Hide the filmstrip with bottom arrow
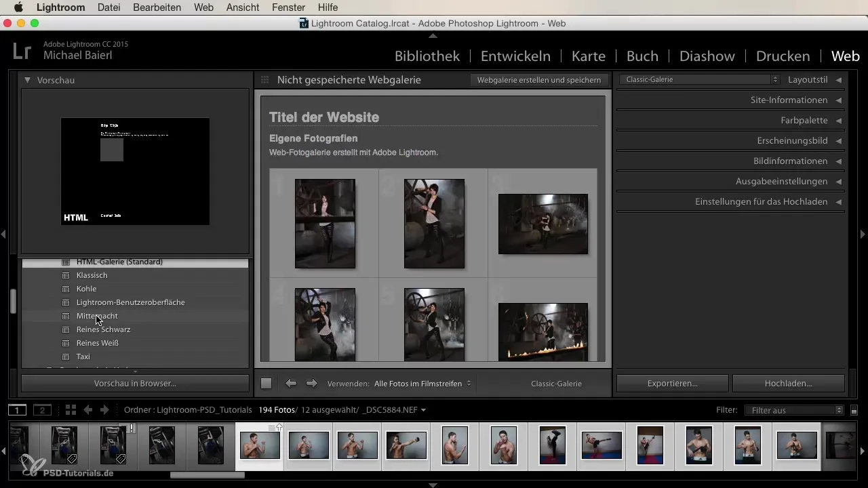868x488 pixels. click(x=433, y=485)
